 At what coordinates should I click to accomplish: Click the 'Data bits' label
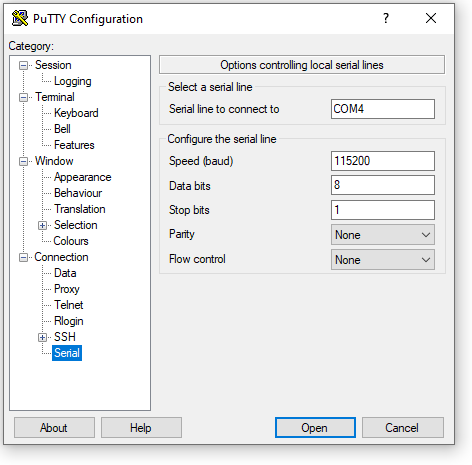click(190, 186)
